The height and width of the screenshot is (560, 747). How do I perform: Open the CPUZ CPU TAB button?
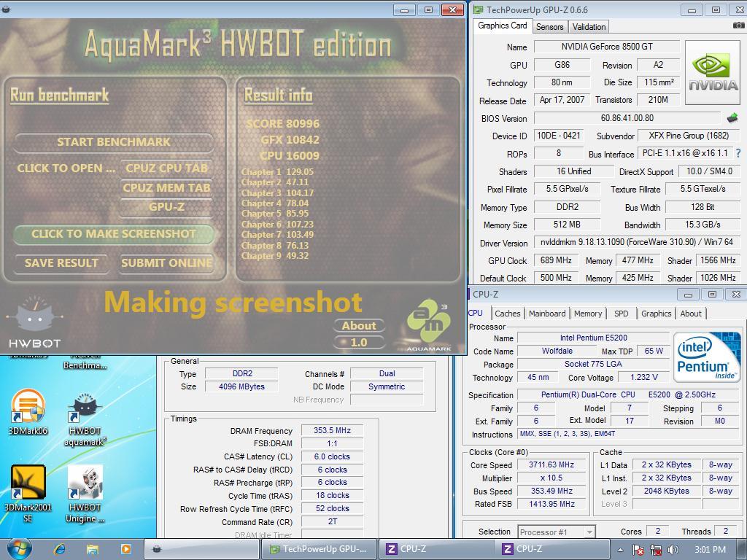coord(166,168)
